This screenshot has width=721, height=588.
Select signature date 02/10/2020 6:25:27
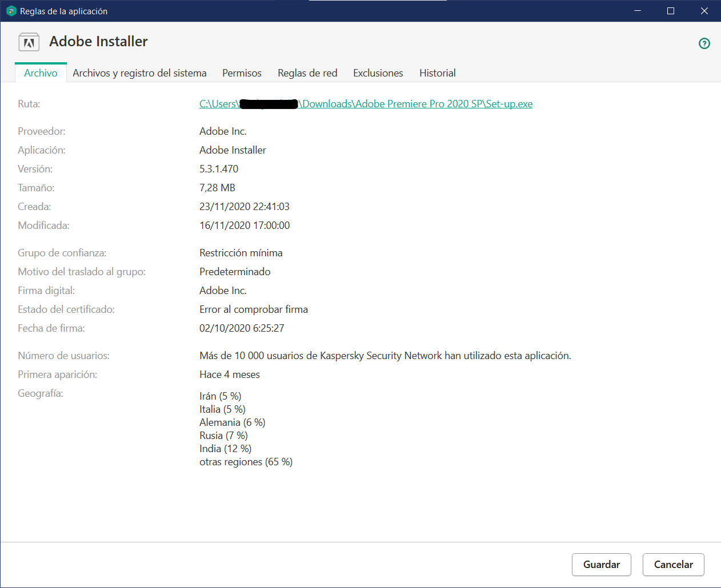point(242,328)
